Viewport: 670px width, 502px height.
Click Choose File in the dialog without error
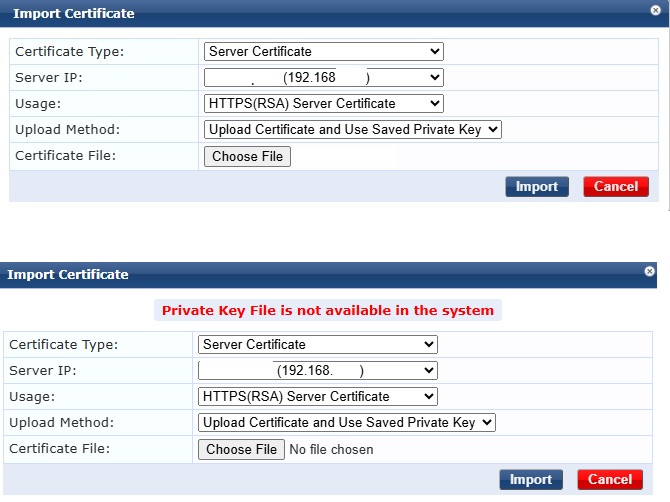point(248,156)
